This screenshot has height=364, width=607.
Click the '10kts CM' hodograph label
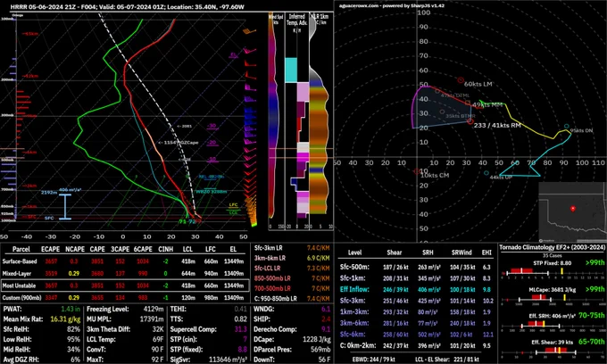point(435,175)
